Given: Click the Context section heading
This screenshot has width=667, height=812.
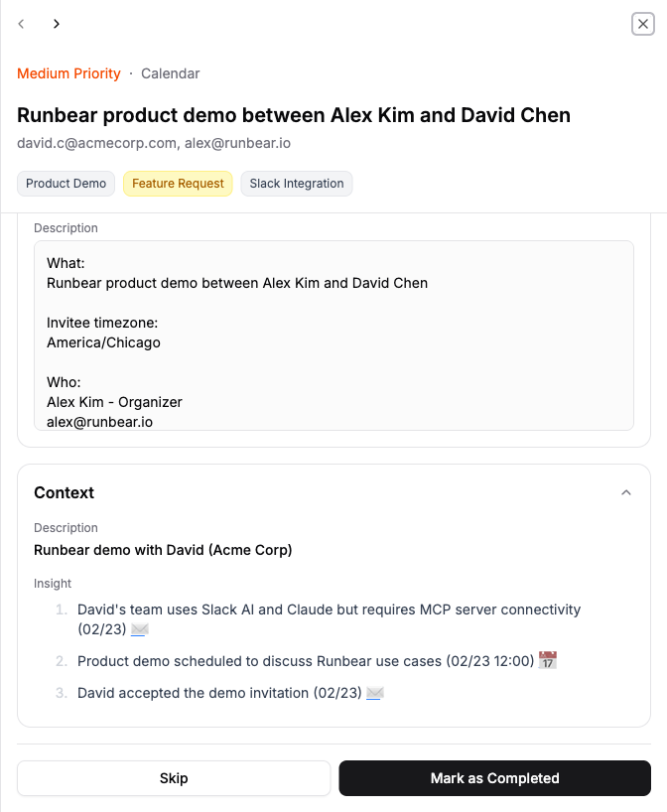Looking at the screenshot, I should click(x=65, y=492).
